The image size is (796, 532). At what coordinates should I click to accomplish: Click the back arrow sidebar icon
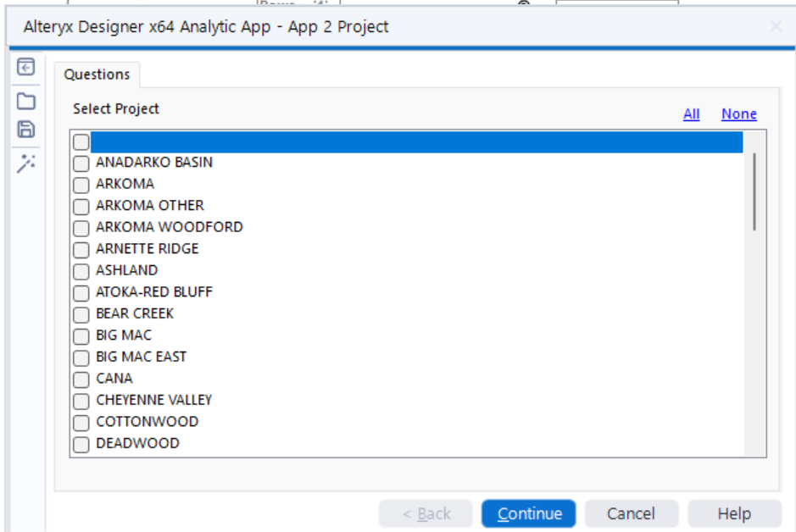pyautogui.click(x=25, y=69)
